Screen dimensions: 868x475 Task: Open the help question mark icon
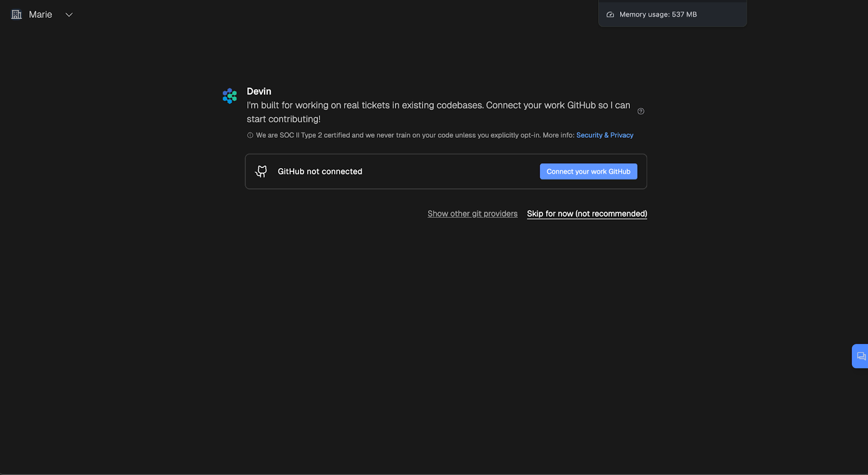[x=641, y=111]
